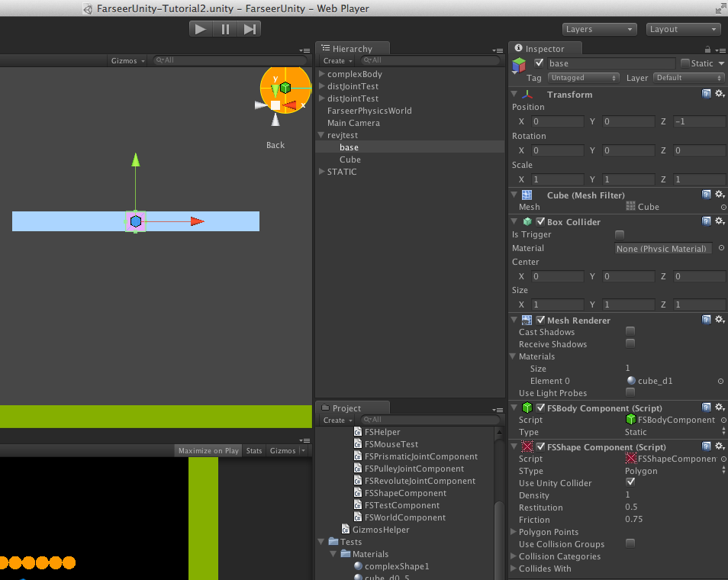Click the scene gizmo red X axis cone
728x580 pixels.
(290, 105)
